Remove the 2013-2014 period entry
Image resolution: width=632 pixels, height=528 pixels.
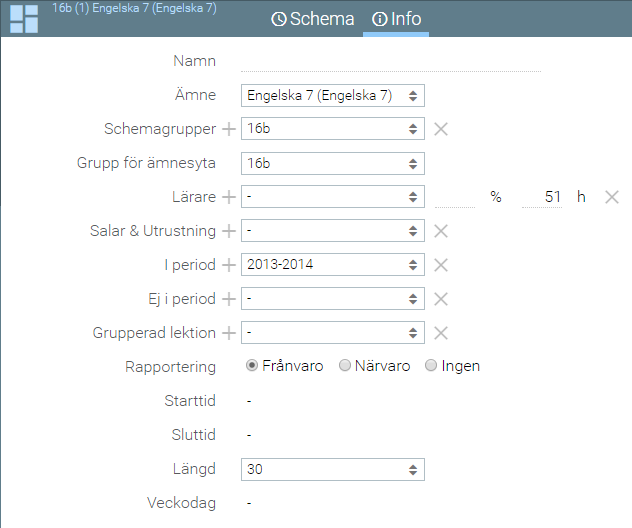[x=441, y=265]
